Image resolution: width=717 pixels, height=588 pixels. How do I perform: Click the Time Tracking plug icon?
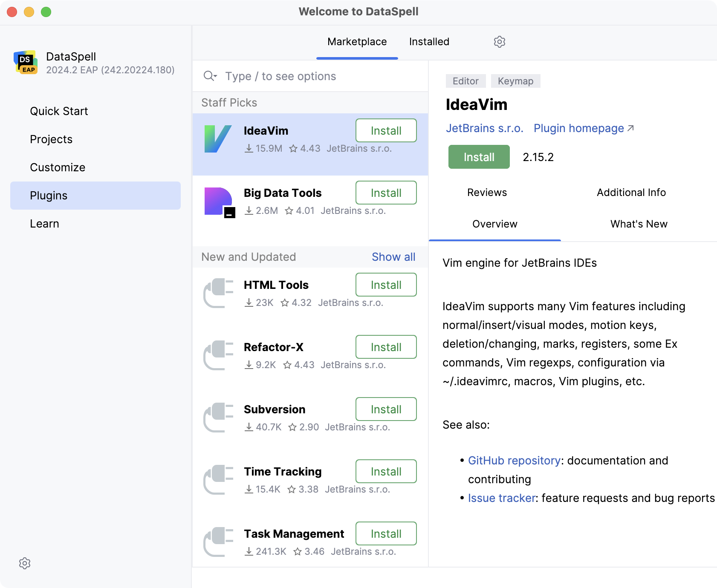tap(219, 480)
